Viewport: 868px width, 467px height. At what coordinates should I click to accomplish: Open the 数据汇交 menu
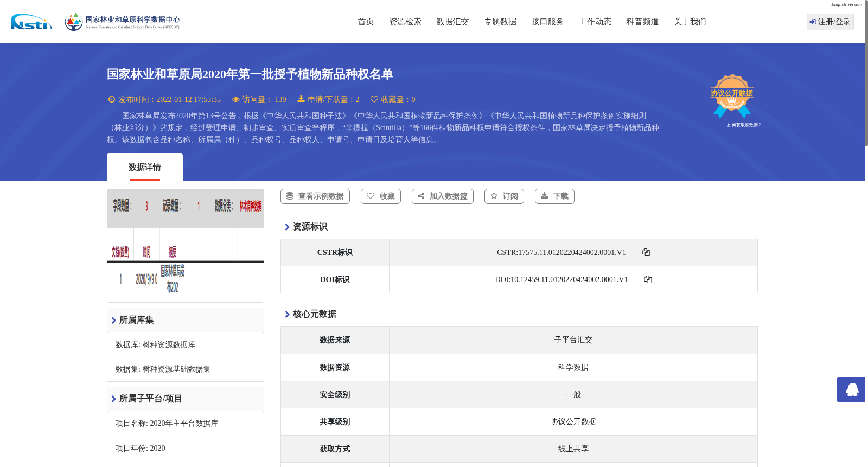point(452,22)
